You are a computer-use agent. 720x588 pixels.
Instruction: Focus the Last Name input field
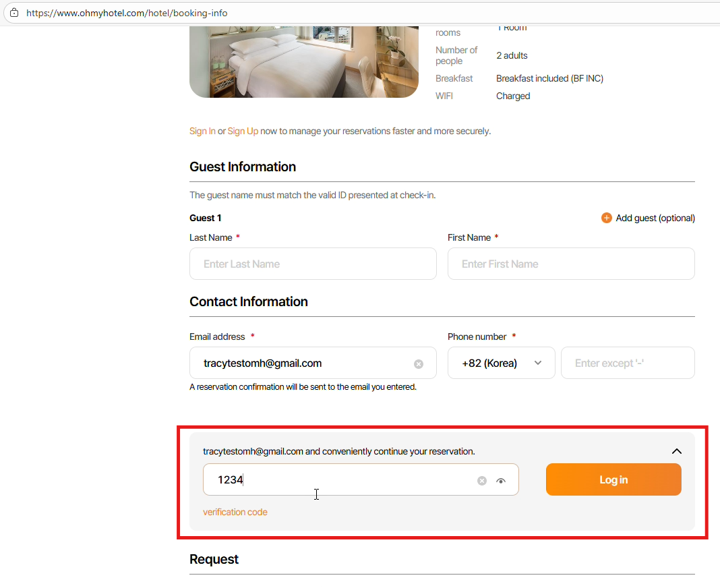313,264
